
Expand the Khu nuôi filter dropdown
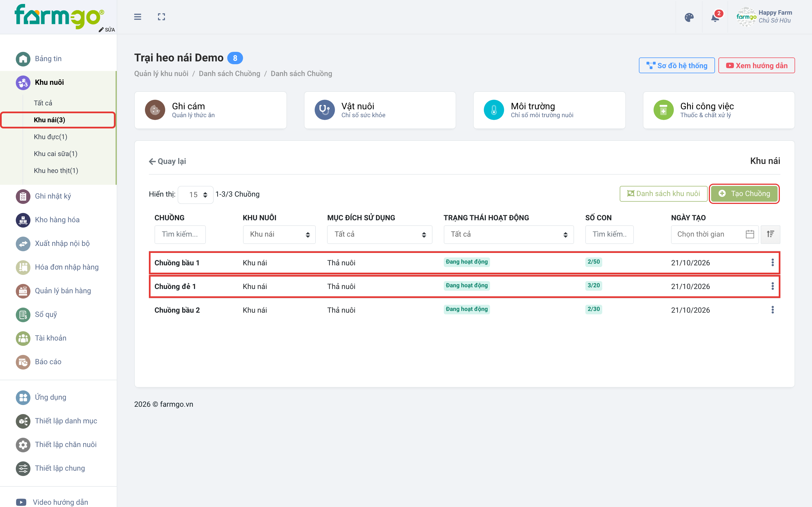click(279, 234)
